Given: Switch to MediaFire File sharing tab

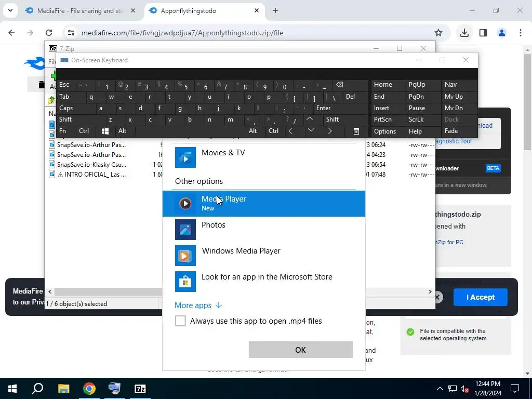Looking at the screenshot, I should (81, 11).
